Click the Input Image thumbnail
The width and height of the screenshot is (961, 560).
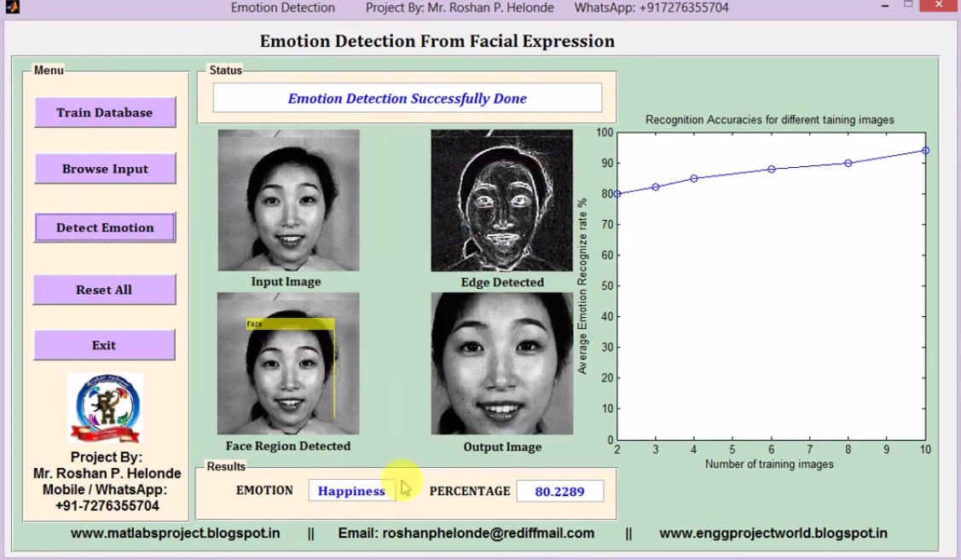289,199
